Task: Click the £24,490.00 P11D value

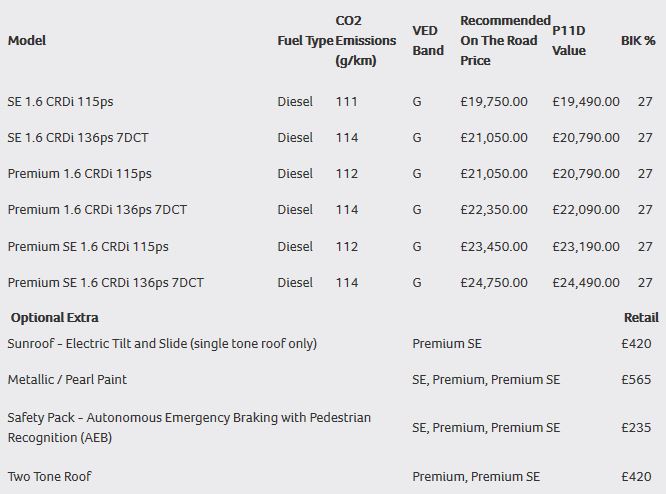Action: click(586, 283)
